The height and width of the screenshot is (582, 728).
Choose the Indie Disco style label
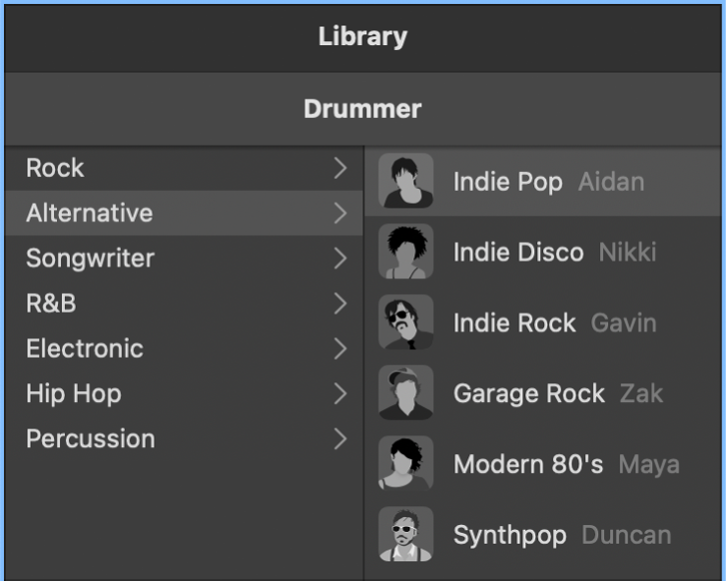point(518,252)
